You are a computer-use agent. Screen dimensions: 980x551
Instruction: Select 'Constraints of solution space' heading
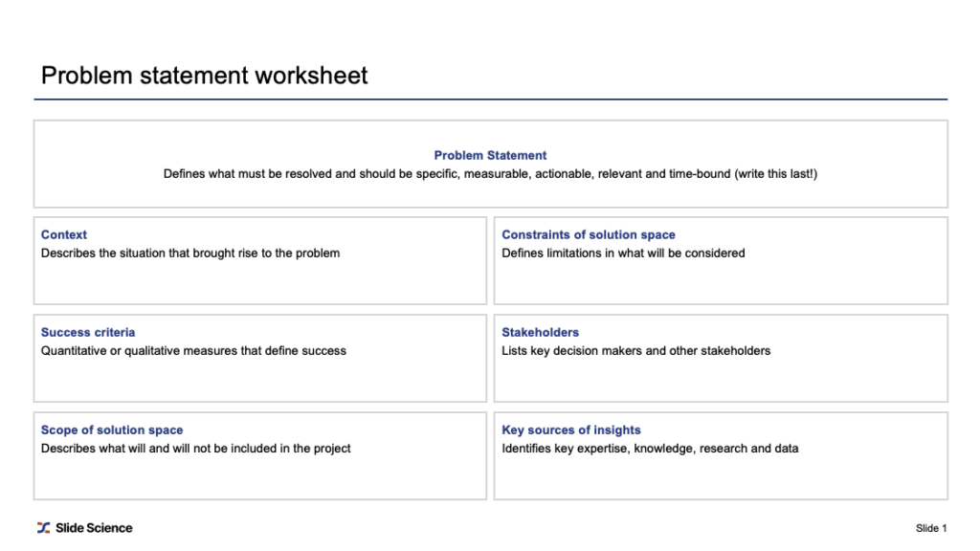point(589,234)
